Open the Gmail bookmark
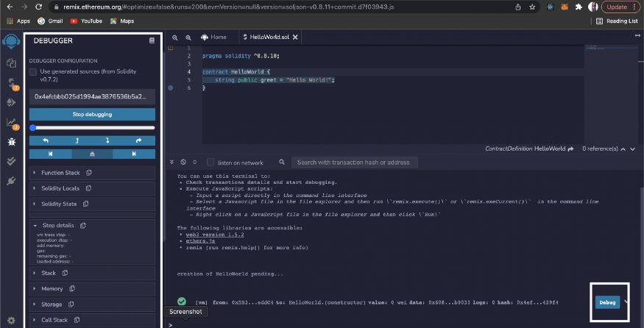644x328 pixels. 50,21
